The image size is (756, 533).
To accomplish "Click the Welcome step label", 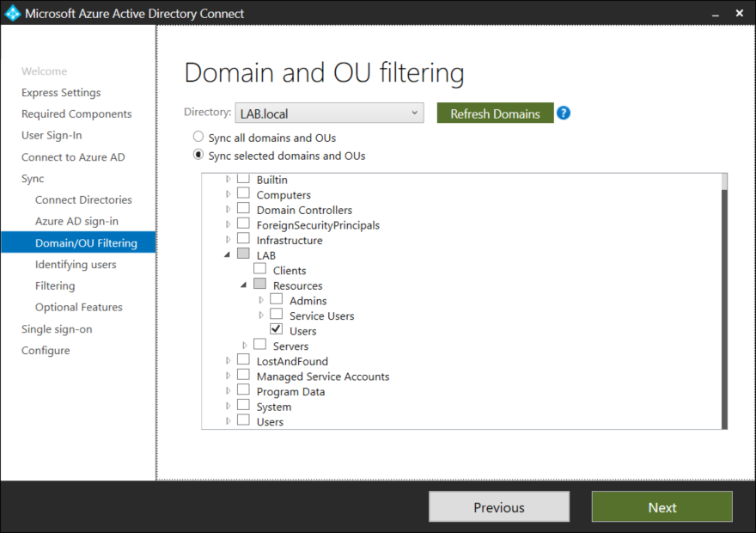I will (45, 71).
